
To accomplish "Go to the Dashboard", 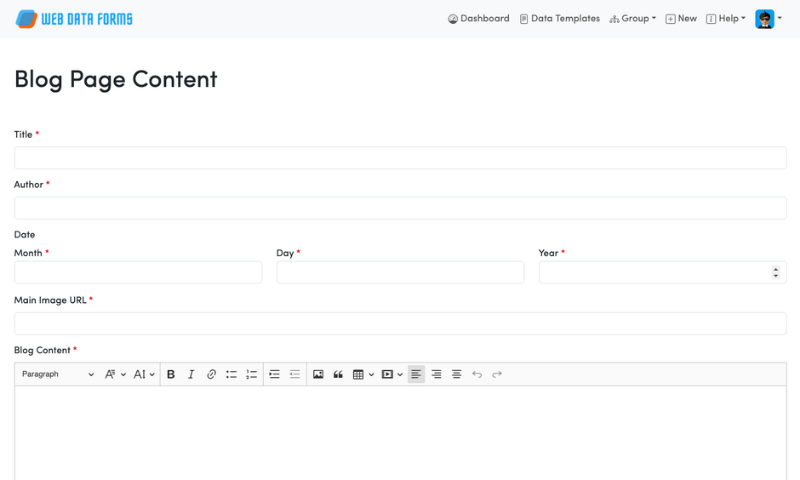I will [x=478, y=18].
